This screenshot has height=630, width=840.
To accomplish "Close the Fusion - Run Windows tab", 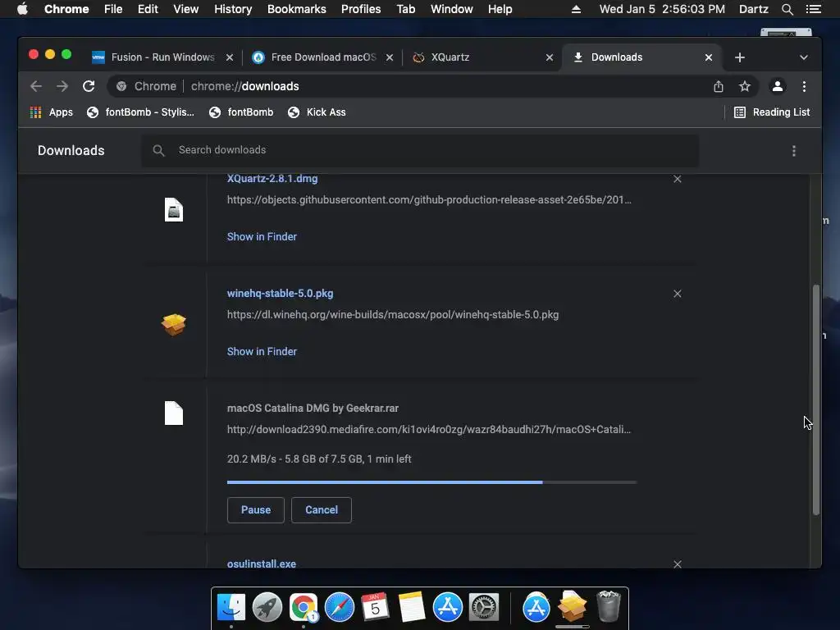I will (230, 57).
